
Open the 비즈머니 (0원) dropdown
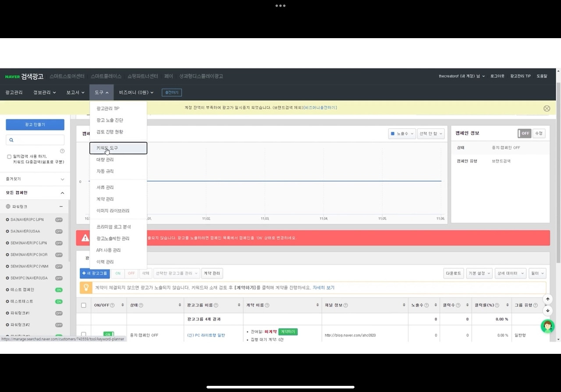pos(136,93)
